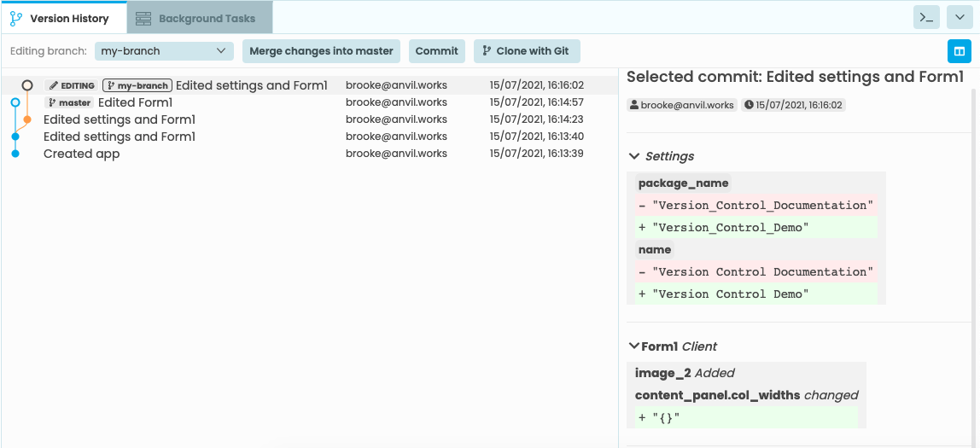Collapse the Form1 Client section
Image resolution: width=980 pixels, height=448 pixels.
[634, 346]
